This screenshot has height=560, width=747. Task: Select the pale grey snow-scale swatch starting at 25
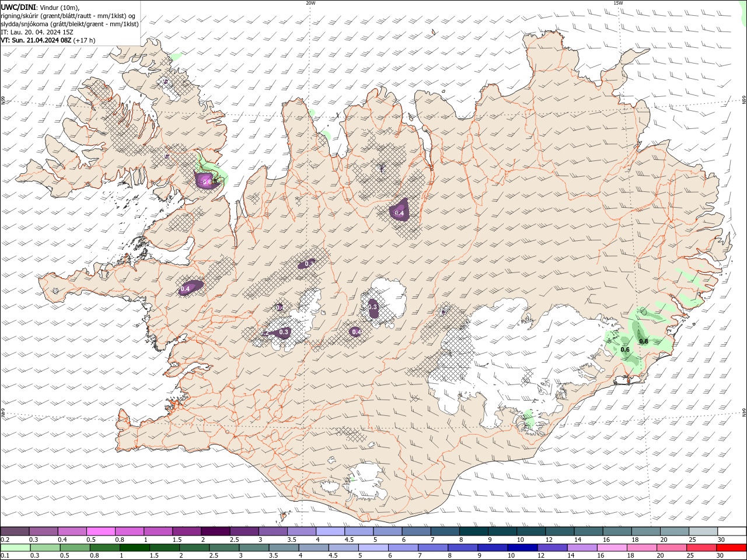pos(703,531)
